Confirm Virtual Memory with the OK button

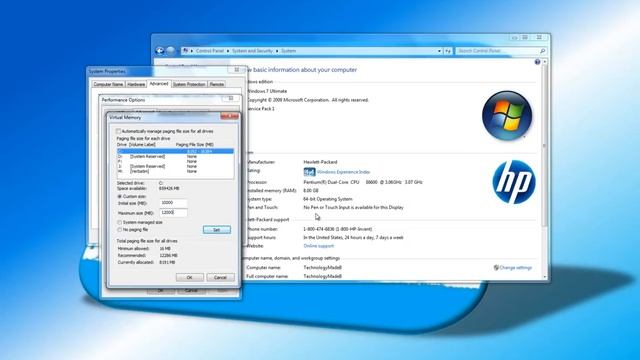pos(190,278)
